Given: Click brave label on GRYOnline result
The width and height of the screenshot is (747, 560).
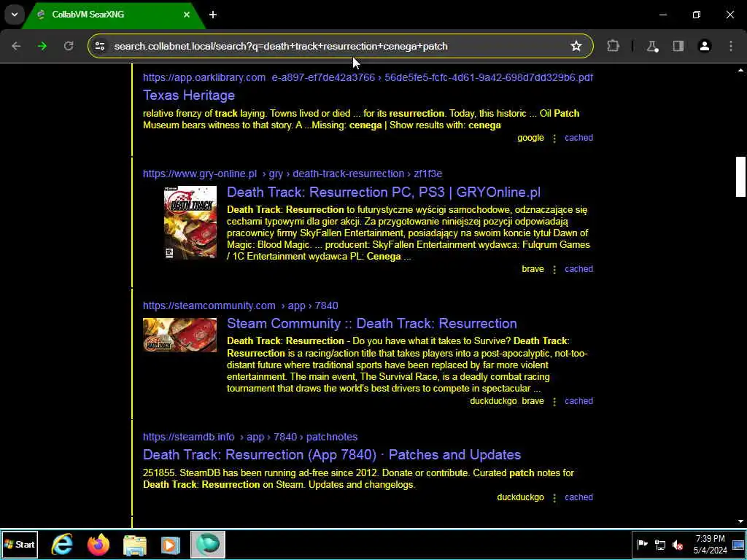Looking at the screenshot, I should (x=533, y=269).
